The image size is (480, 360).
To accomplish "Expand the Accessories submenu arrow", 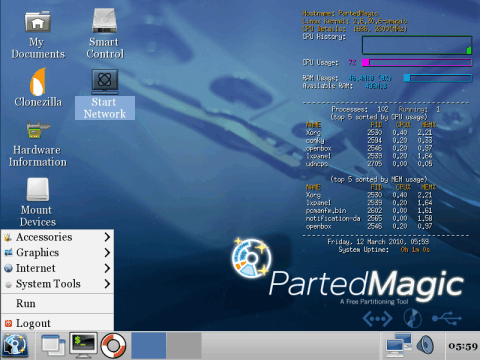I will [x=107, y=237].
